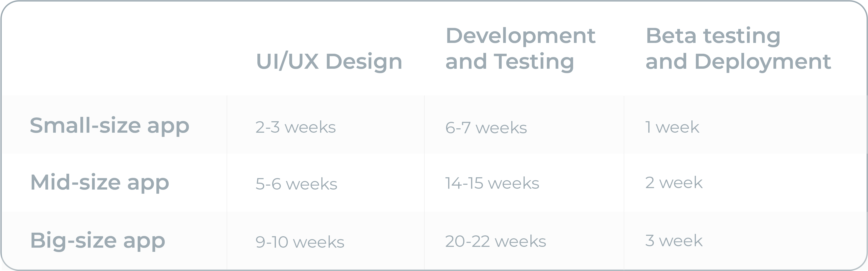Select the Mid-size app row label

point(100,182)
